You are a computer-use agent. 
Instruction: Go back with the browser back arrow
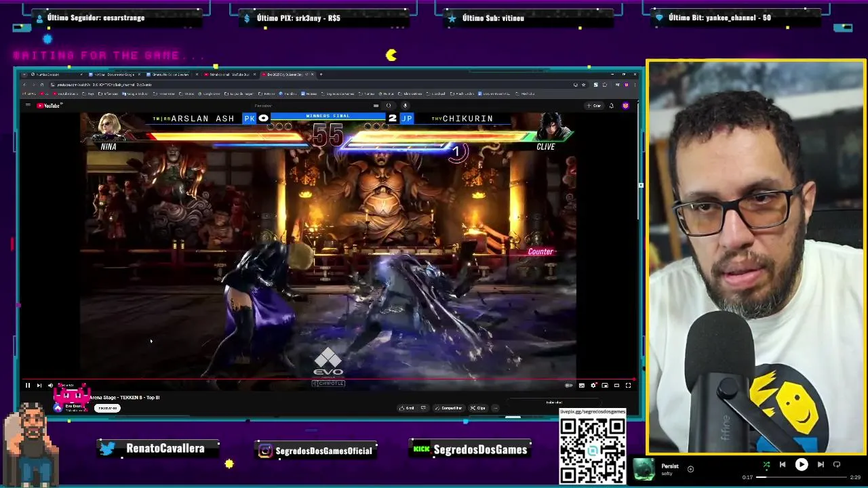[24, 85]
